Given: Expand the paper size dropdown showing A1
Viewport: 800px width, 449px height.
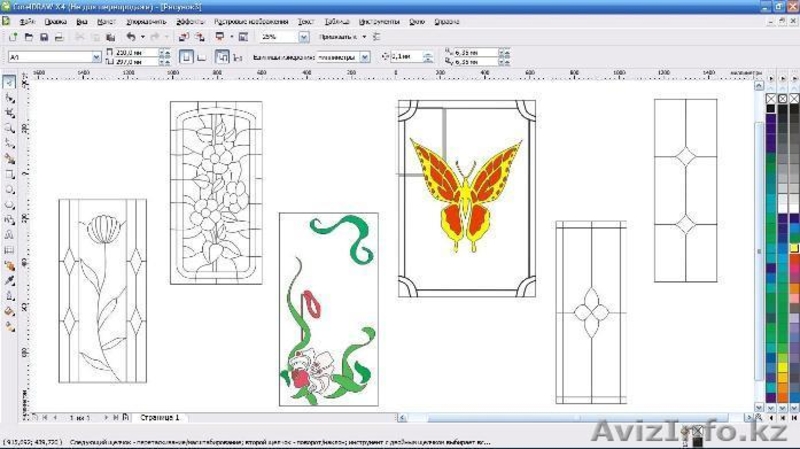Looking at the screenshot, I should [x=96, y=57].
